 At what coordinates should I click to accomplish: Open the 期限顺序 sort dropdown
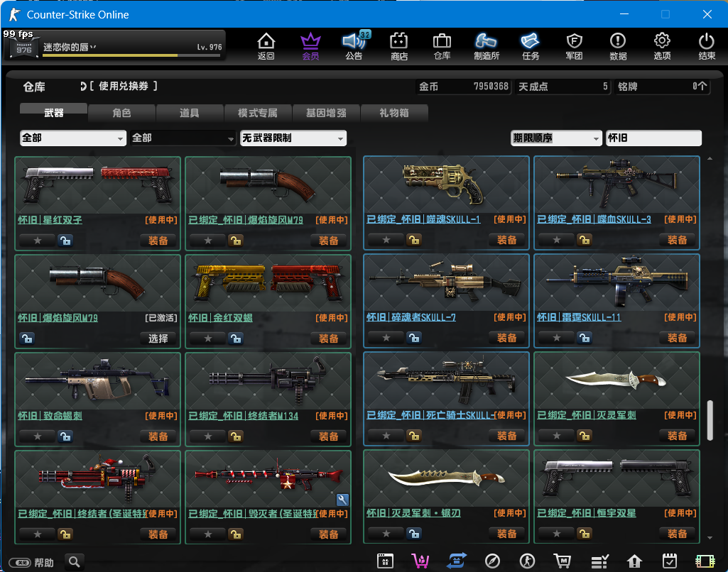(x=556, y=138)
